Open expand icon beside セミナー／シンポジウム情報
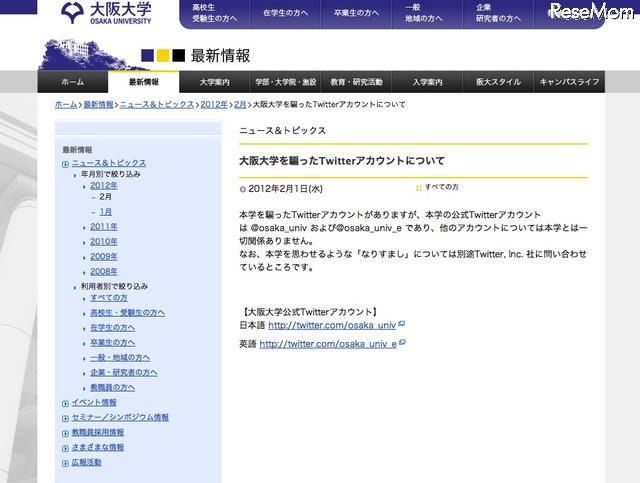 pos(65,418)
